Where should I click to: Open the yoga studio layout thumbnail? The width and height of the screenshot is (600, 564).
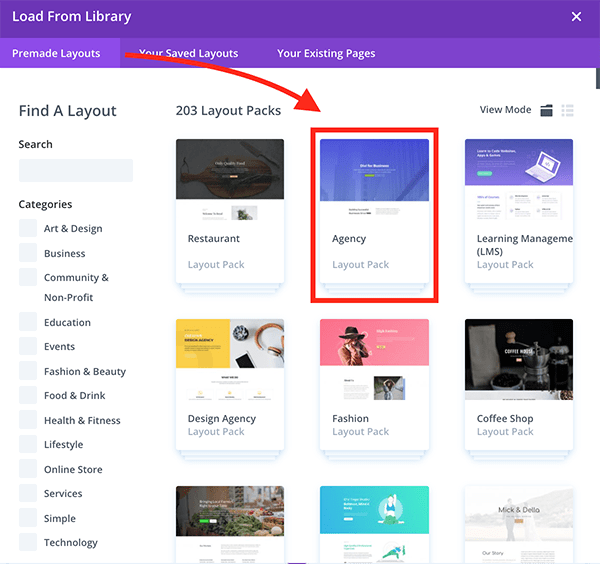tap(374, 524)
